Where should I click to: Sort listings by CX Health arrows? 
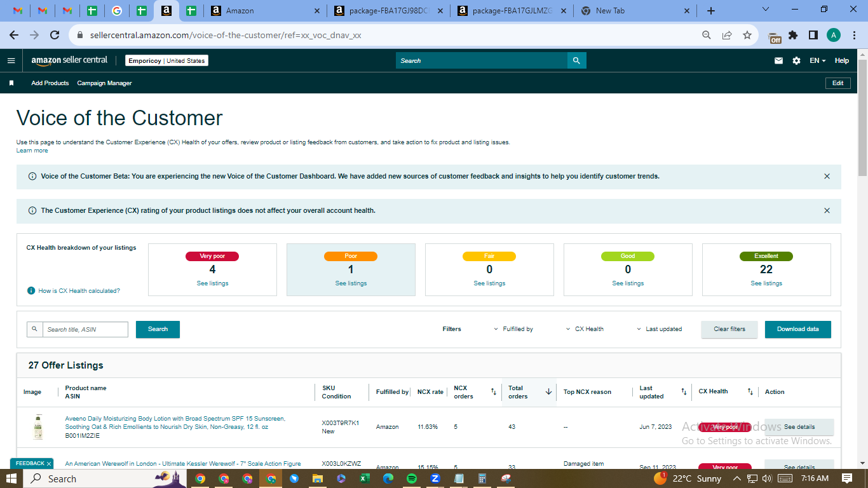pos(750,392)
